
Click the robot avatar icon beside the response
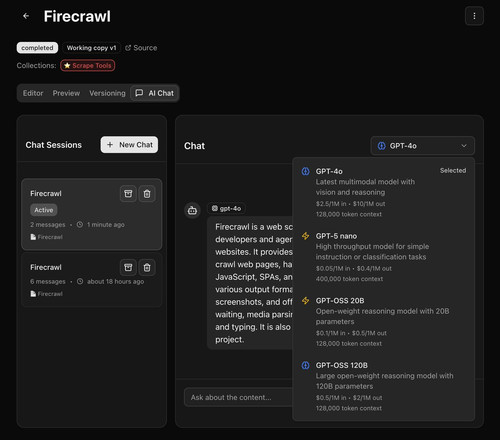pos(192,210)
